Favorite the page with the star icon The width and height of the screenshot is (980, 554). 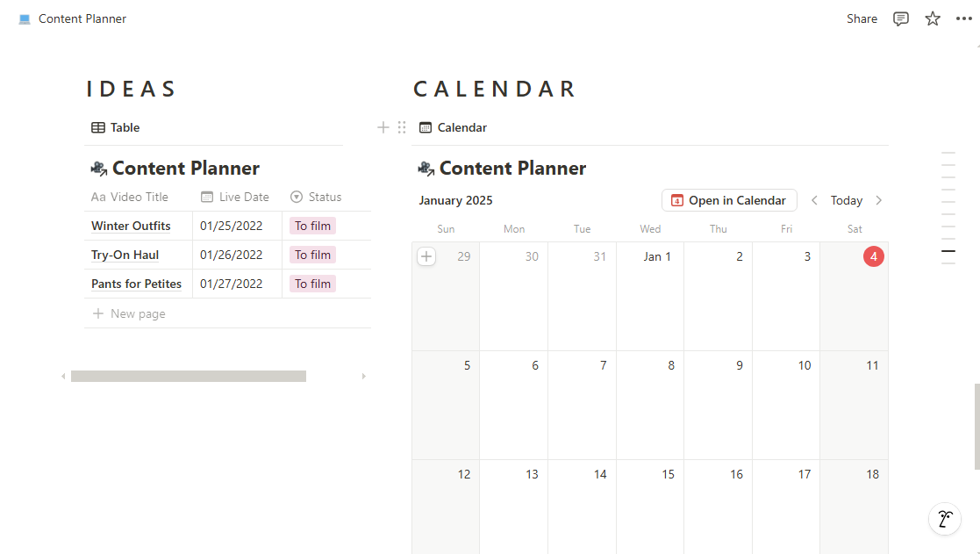pyautogui.click(x=933, y=18)
